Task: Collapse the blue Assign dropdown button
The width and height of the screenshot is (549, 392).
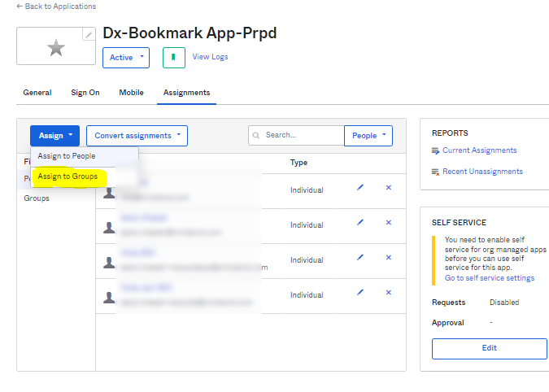Action: tap(54, 136)
